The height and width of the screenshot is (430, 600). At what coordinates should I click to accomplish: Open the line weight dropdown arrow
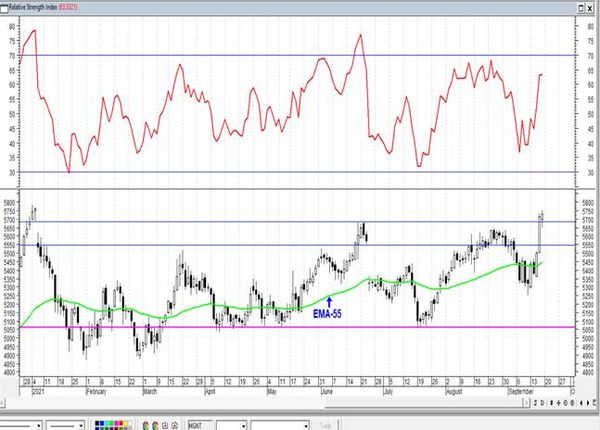point(81,426)
